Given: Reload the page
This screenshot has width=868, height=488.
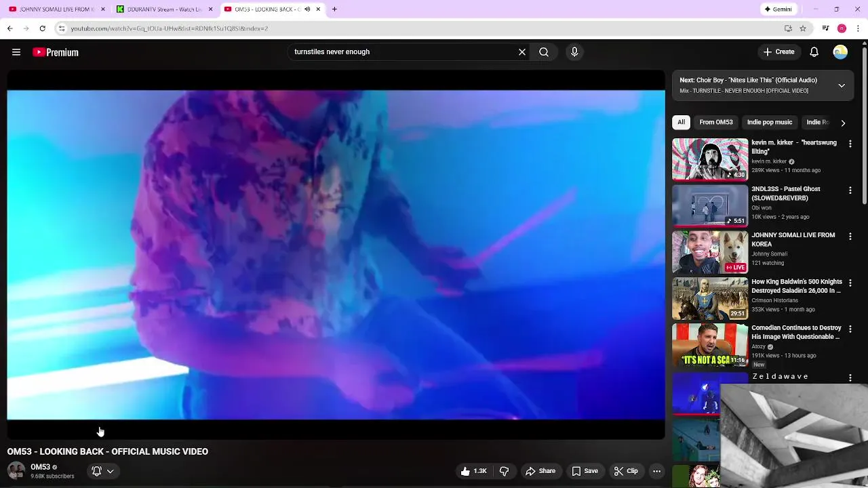Looking at the screenshot, I should (x=42, y=28).
